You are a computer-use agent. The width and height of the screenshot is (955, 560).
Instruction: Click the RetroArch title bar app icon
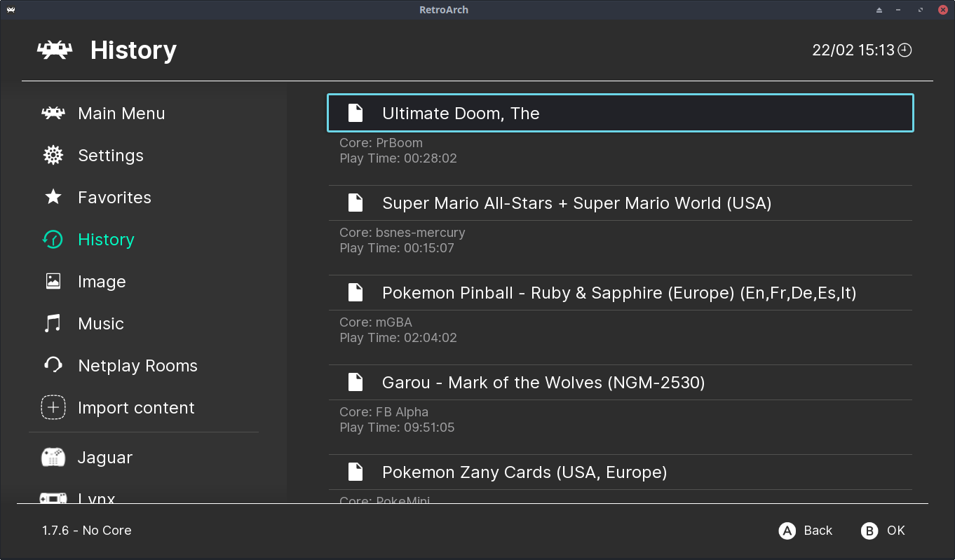point(11,10)
